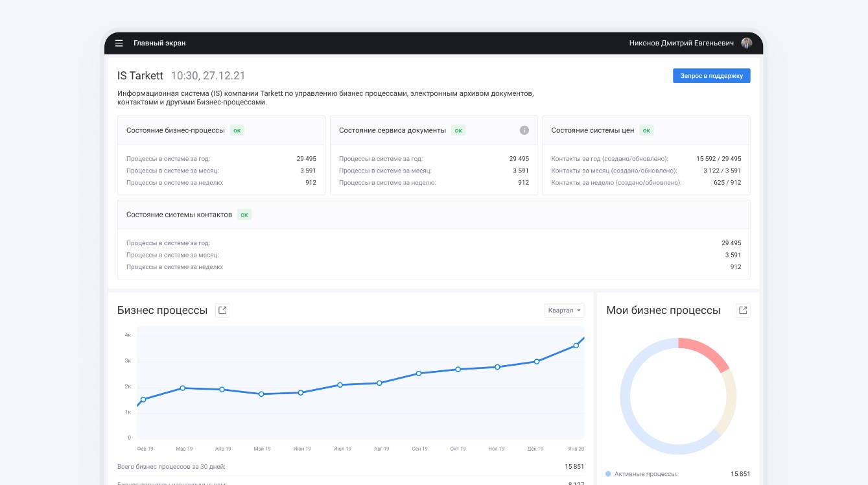Click OK badge next to Состояние сервиса документы

click(x=458, y=130)
